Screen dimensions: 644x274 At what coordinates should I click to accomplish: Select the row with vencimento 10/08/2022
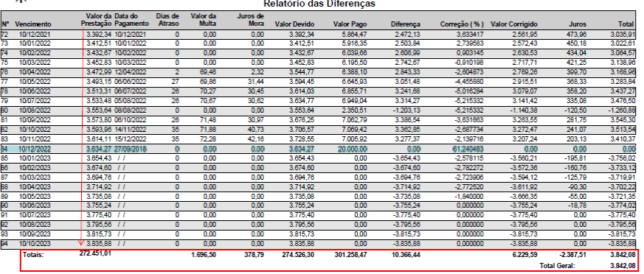(318, 110)
